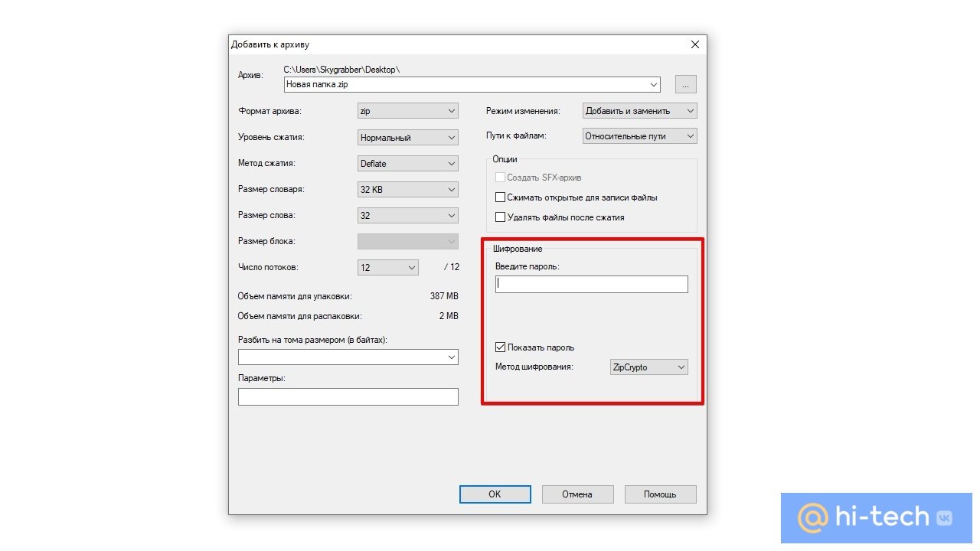The width and height of the screenshot is (980, 551).
Task: Click the Формат архива label
Action: [x=270, y=111]
